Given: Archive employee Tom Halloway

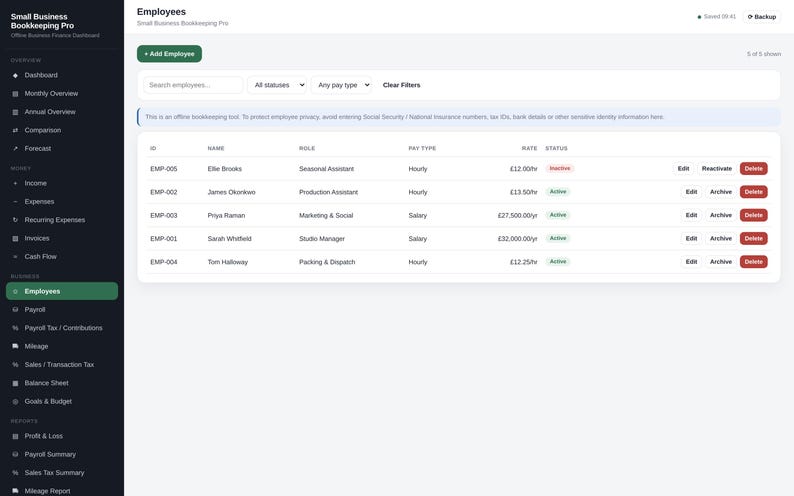Looking at the screenshot, I should [721, 262].
